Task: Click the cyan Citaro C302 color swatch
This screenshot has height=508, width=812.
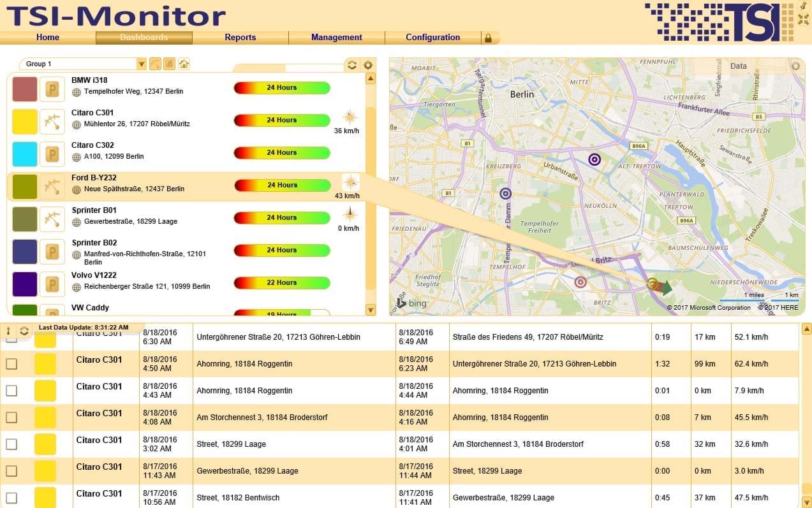Action: (25, 154)
